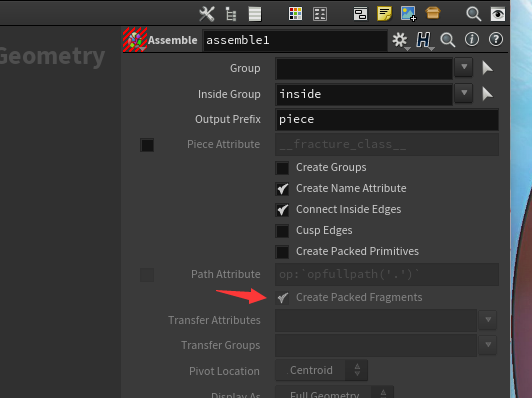Toggle the Piece Attribute checkbox
Image resolution: width=532 pixels, height=398 pixels.
coord(147,145)
